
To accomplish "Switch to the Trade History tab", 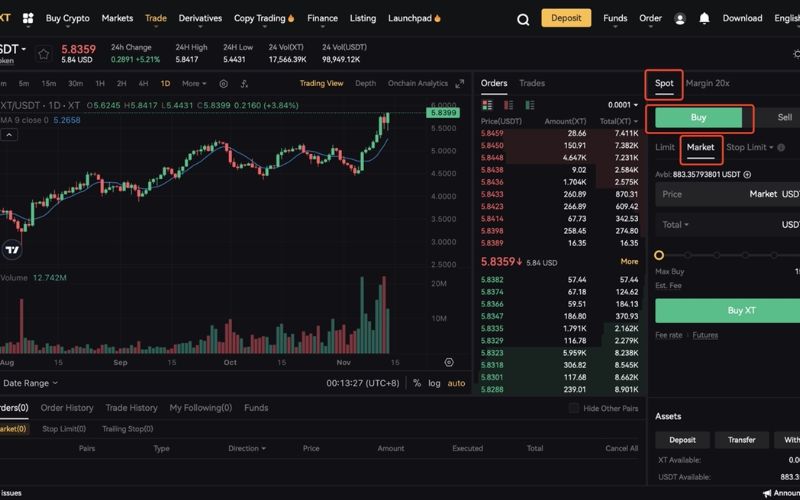I will coord(131,408).
